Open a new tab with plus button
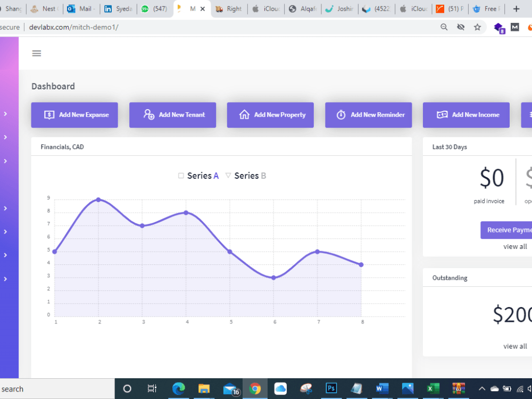This screenshot has height=399, width=532. pyautogui.click(x=516, y=9)
